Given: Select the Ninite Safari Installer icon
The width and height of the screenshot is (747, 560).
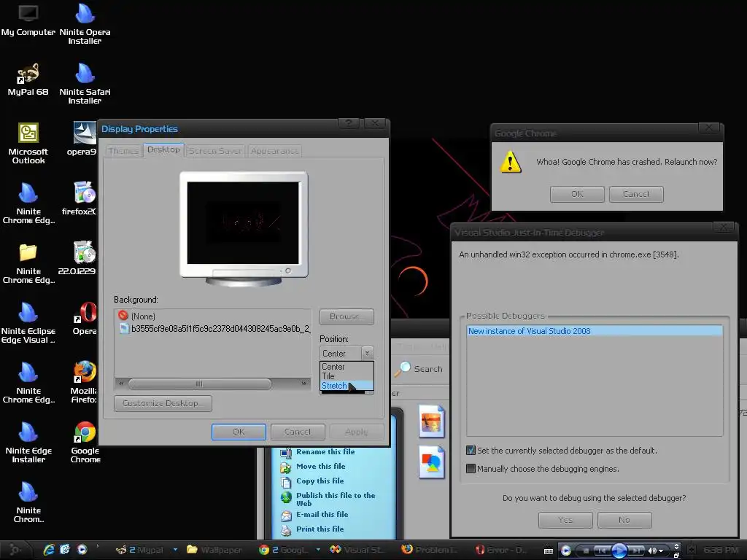Looking at the screenshot, I should pos(85,85).
